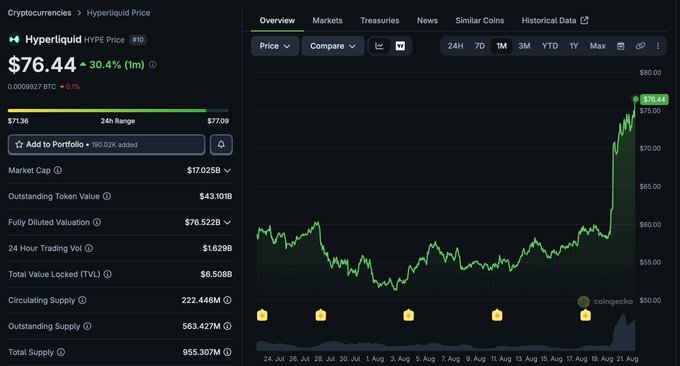Click the 0.0009927 BTC price text
Screen dimensions: 680x366
click(32, 87)
